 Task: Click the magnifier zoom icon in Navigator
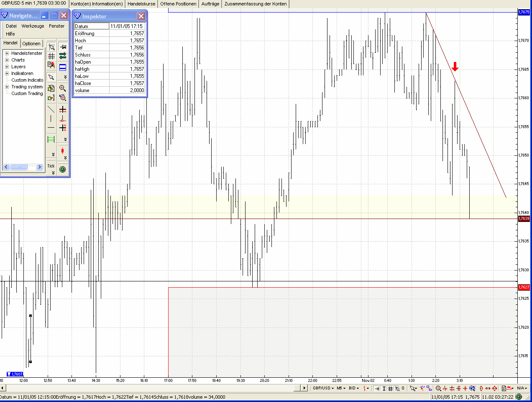click(x=63, y=88)
